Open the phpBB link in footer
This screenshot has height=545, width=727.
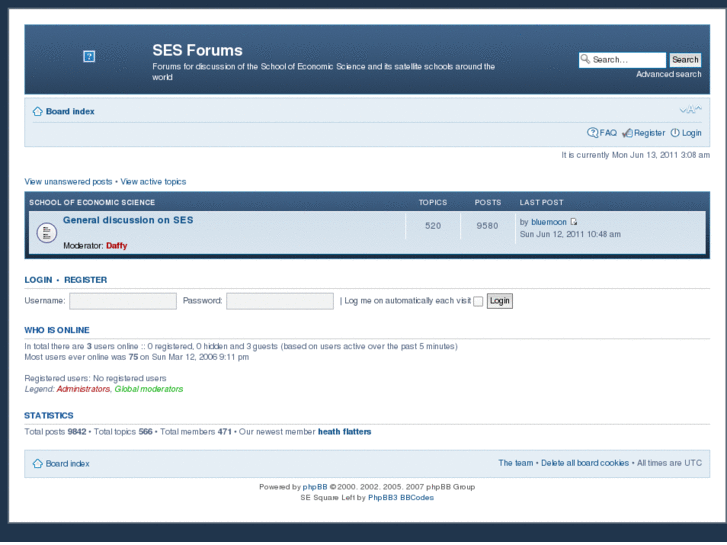tap(315, 487)
